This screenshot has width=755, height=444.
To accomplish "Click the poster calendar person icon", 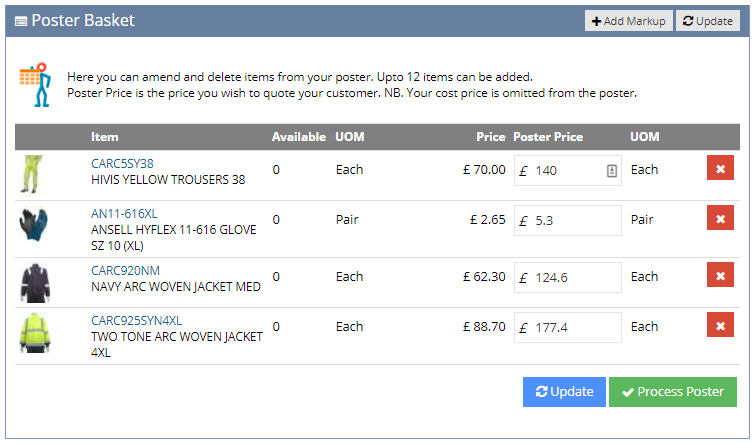I will (x=35, y=85).
